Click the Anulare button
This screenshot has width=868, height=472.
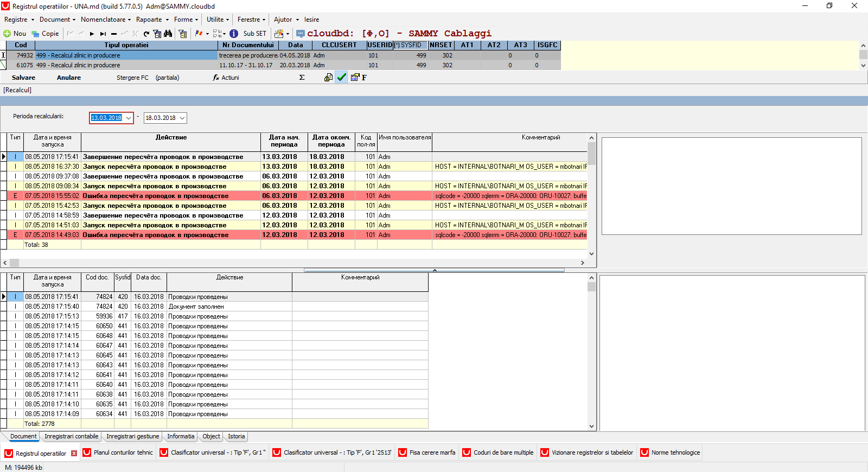pyautogui.click(x=69, y=78)
